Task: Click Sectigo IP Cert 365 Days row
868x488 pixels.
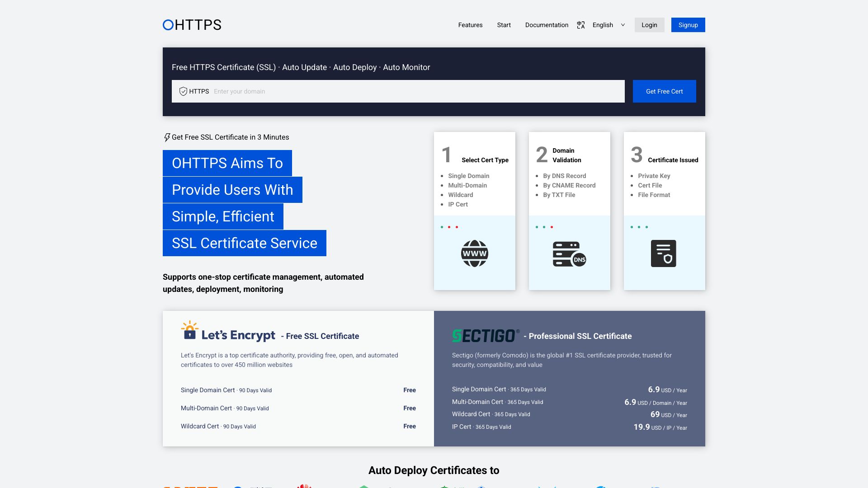Action: pos(570,427)
